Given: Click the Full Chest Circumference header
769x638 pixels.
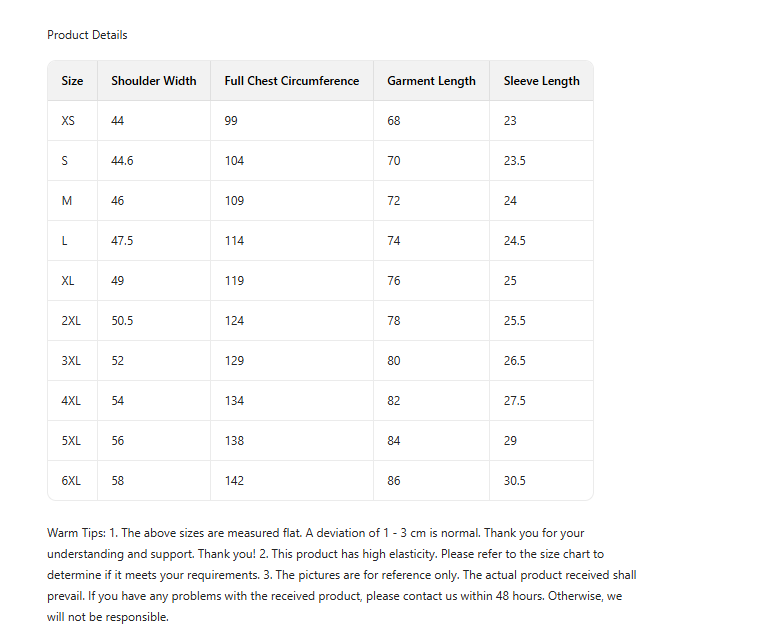Looking at the screenshot, I should [291, 81].
